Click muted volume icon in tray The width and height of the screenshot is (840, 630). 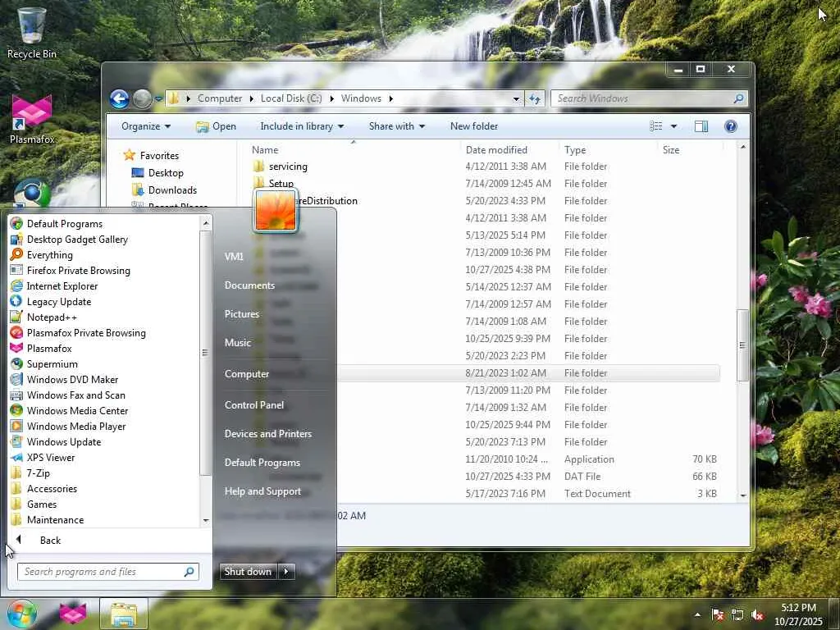click(x=757, y=614)
